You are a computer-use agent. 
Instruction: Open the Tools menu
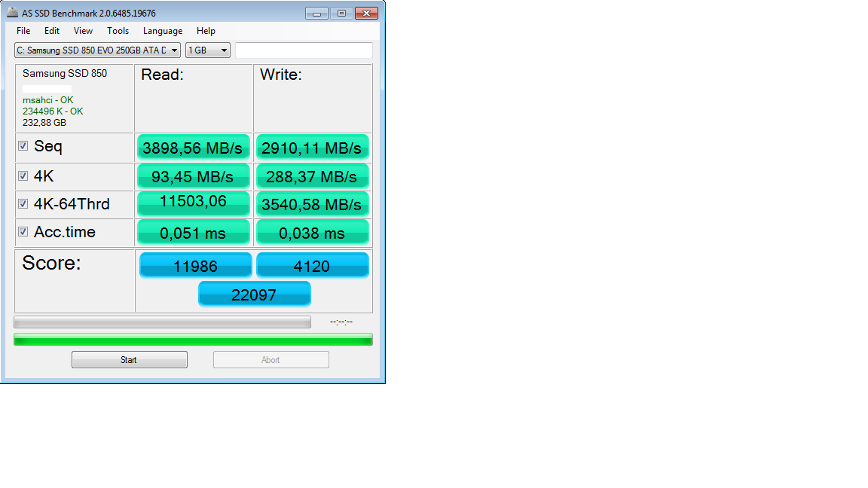click(x=118, y=31)
